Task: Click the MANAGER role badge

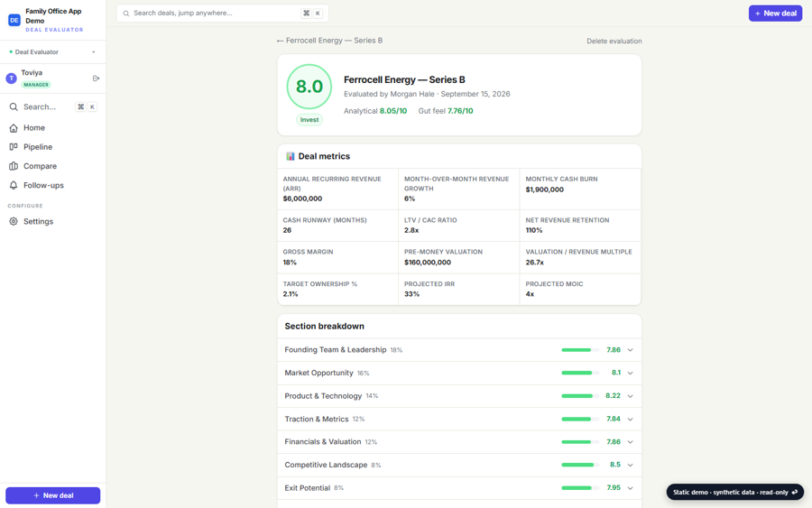Action: pos(36,85)
